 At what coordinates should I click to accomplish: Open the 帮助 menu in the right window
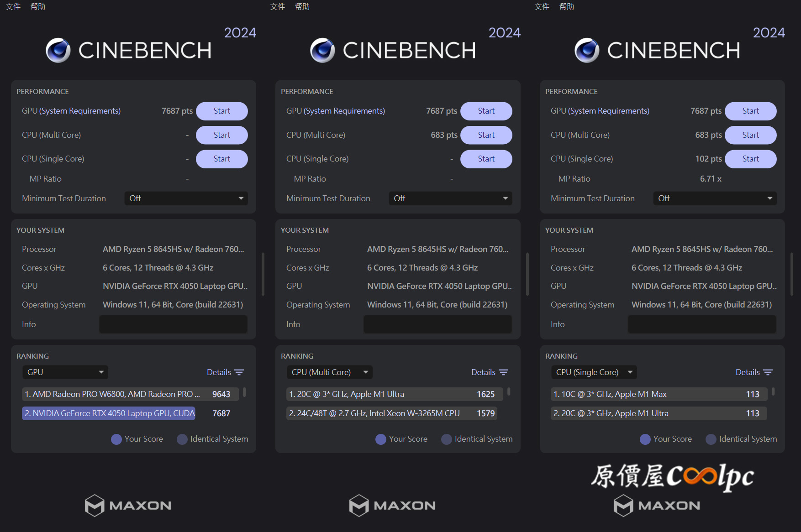point(567,6)
